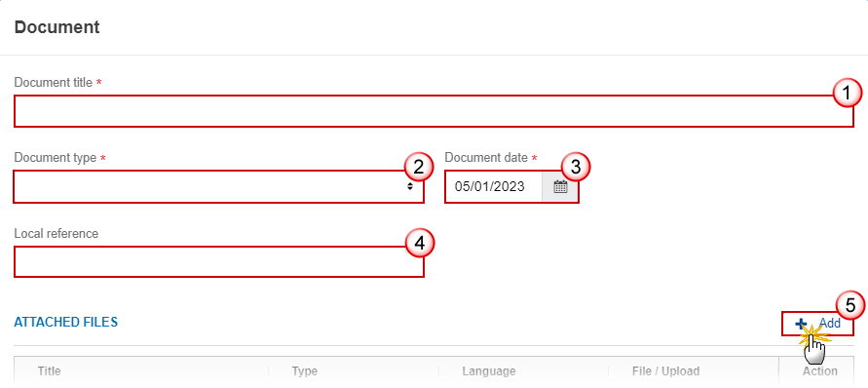This screenshot has width=868, height=388.
Task: Open the calendar picker beside Document date
Action: pyautogui.click(x=560, y=187)
